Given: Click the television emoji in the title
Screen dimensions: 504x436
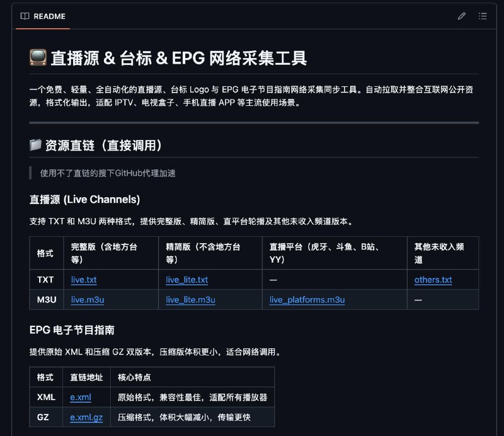Looking at the screenshot, I should click(x=37, y=59).
